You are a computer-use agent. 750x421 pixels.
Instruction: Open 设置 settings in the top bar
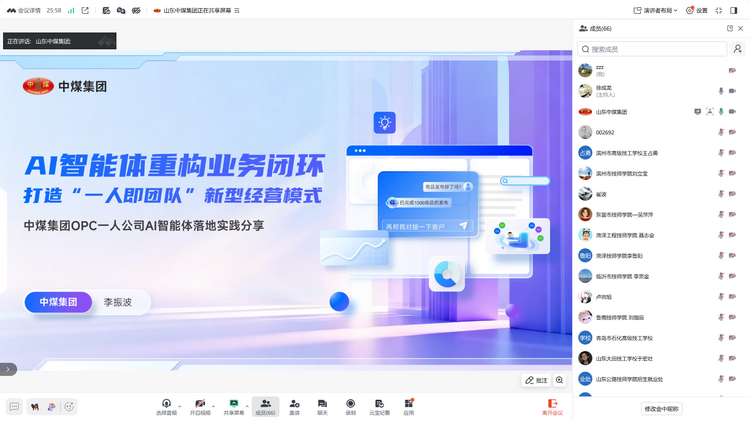tap(697, 11)
